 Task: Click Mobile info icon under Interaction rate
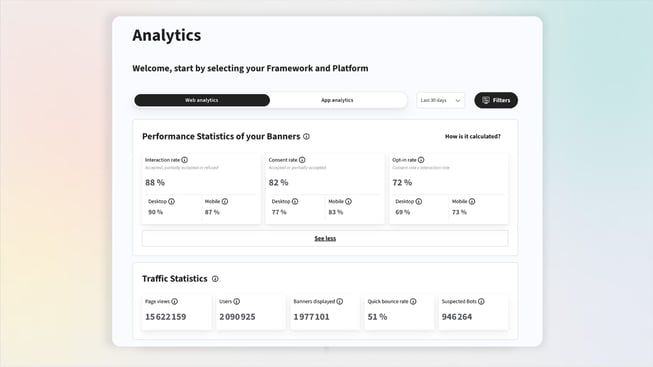pyautogui.click(x=225, y=202)
